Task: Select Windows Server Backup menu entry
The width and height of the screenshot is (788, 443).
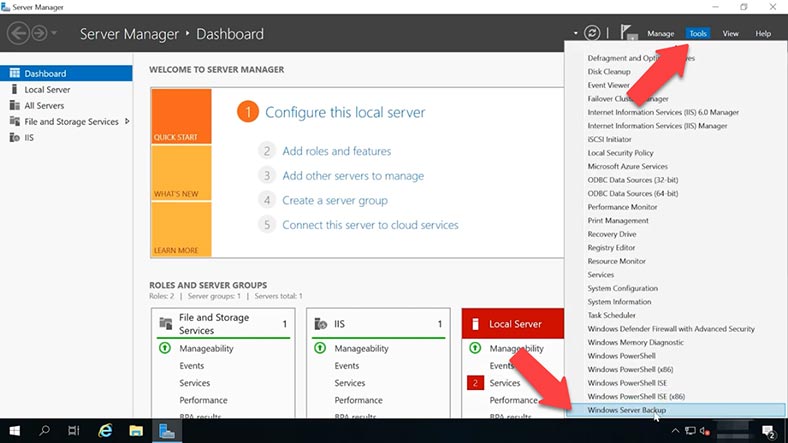Action: click(675, 410)
